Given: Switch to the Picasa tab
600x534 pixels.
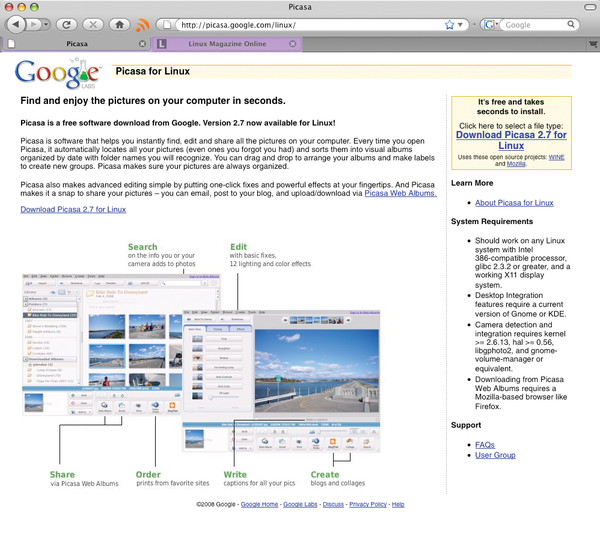Looking at the screenshot, I should pos(77,44).
